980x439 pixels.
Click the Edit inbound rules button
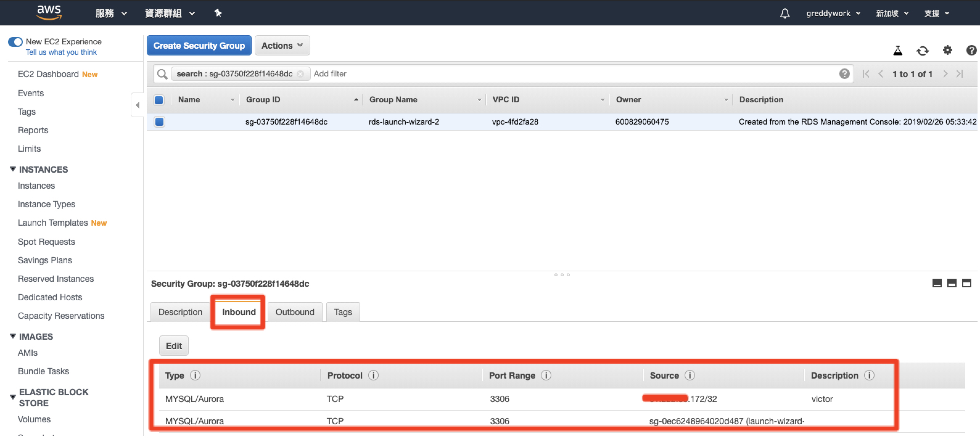tap(174, 345)
